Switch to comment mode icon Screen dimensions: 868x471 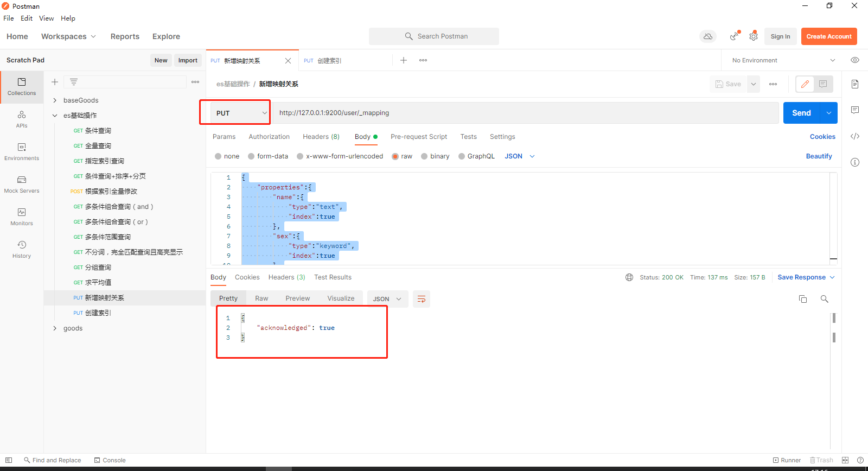tap(823, 84)
